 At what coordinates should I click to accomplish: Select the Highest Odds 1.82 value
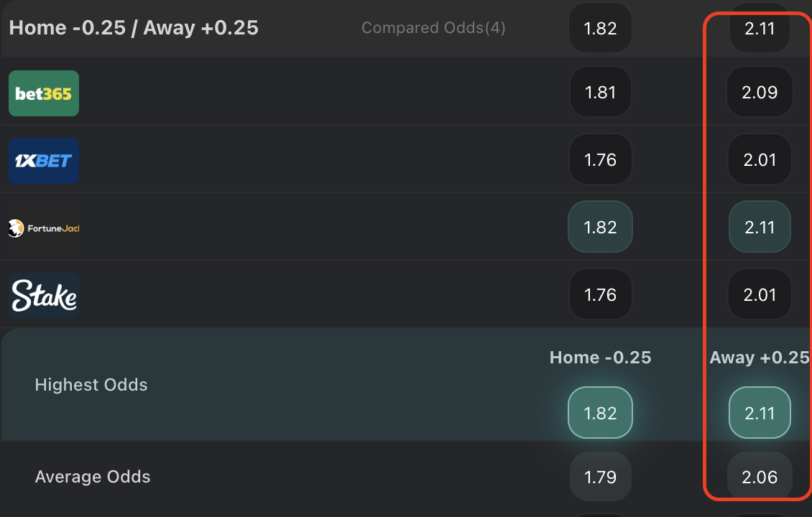(600, 412)
